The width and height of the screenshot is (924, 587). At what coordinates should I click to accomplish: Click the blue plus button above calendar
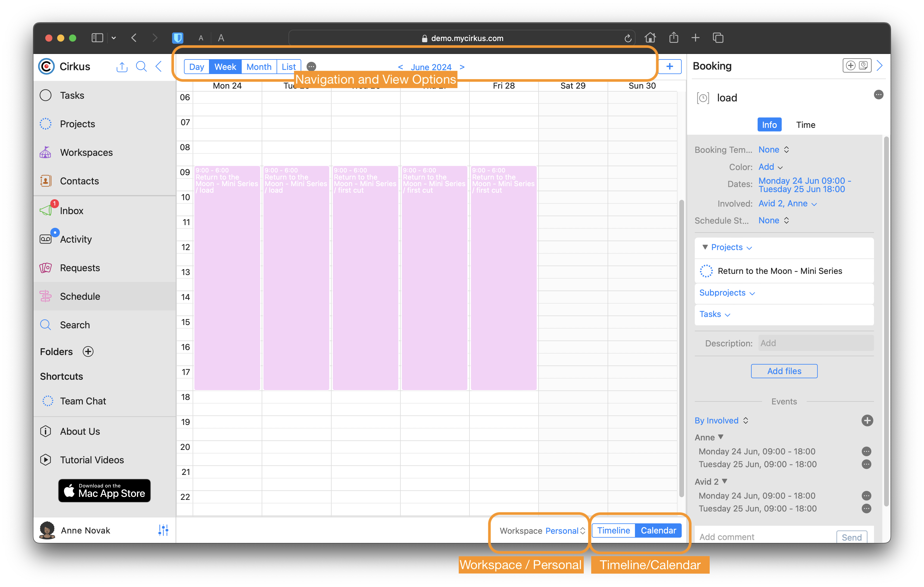669,66
